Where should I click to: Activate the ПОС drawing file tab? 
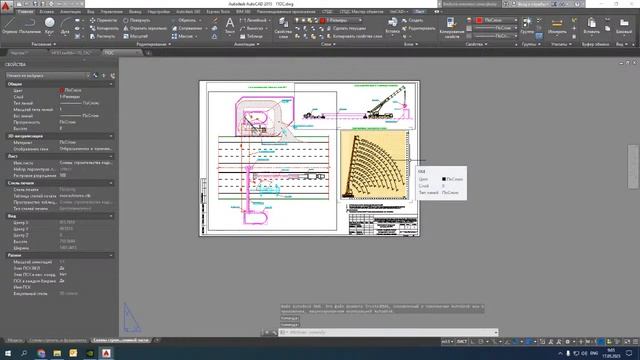(121, 53)
